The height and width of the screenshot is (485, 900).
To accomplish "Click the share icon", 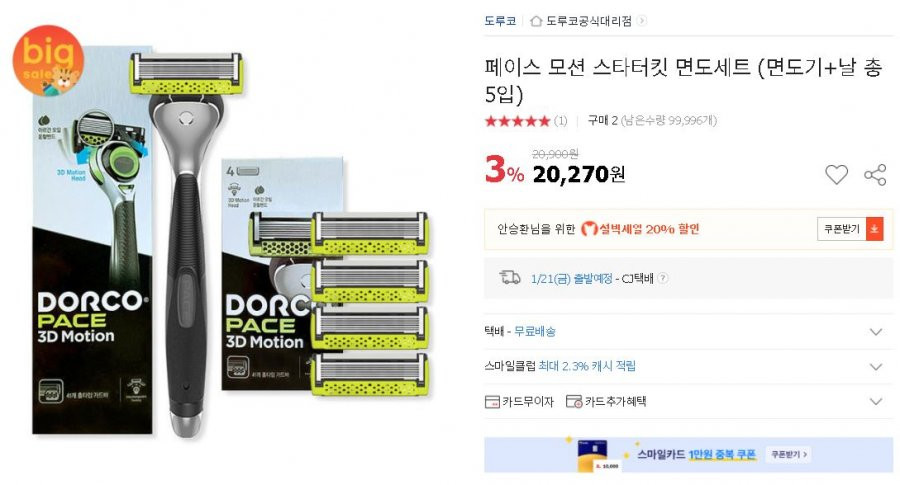I will 875,174.
